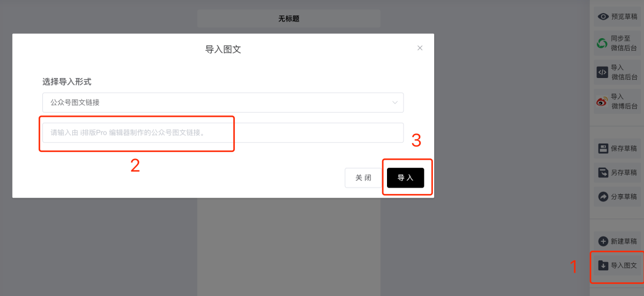This screenshot has width=644, height=296.
Task: Click the floppy disk icon for 保存草稿
Action: [603, 148]
